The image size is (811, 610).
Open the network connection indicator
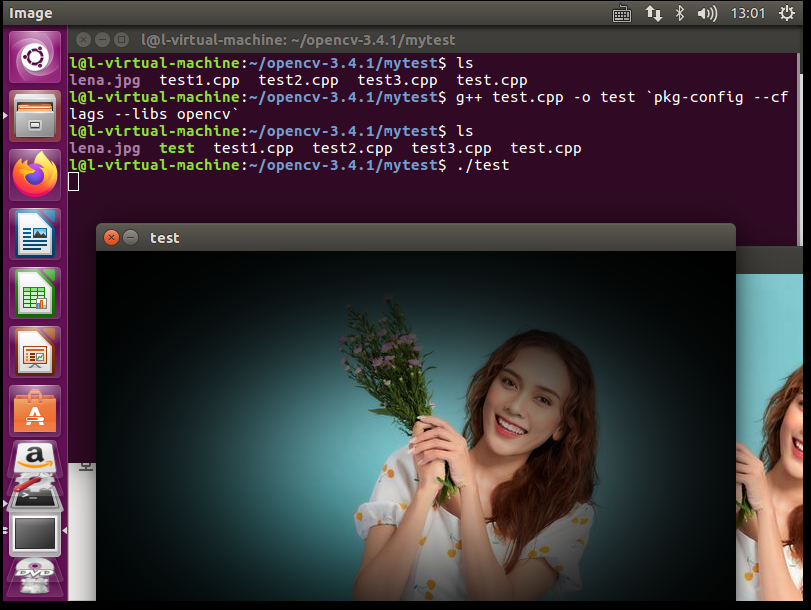tap(654, 13)
